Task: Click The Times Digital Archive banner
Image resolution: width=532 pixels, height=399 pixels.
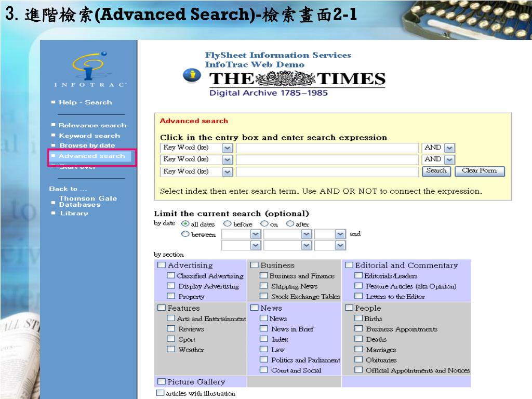Action: click(297, 84)
